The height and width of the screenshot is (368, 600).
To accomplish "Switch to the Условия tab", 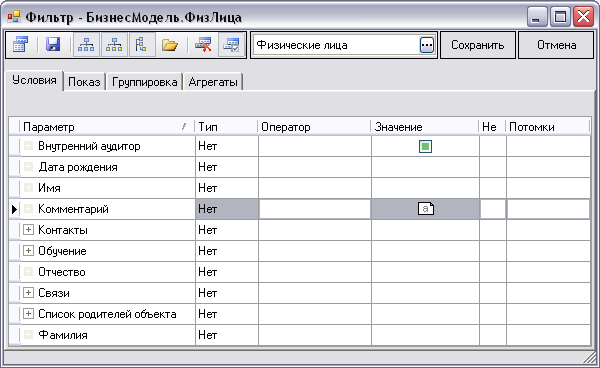I will point(34,80).
